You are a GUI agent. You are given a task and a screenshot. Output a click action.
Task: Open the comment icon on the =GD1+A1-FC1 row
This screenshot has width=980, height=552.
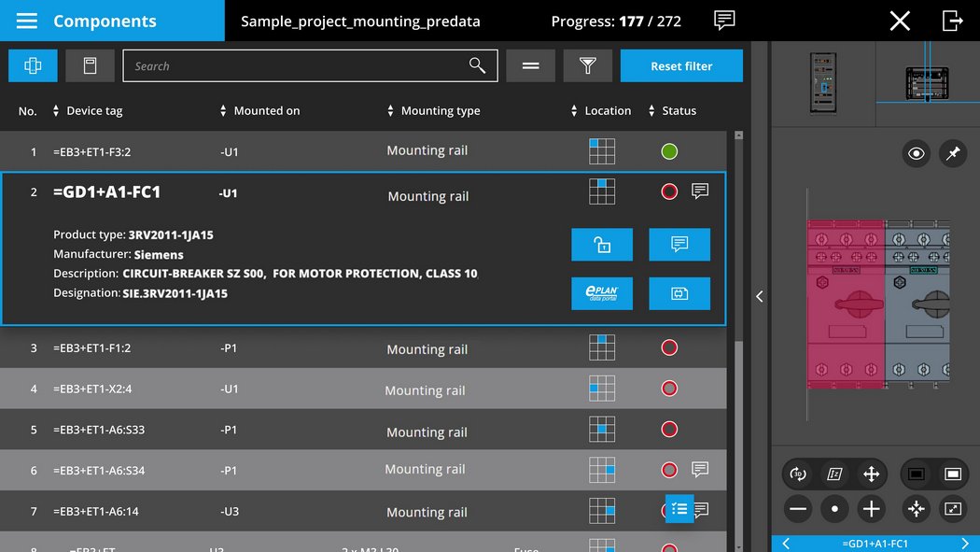click(x=700, y=191)
